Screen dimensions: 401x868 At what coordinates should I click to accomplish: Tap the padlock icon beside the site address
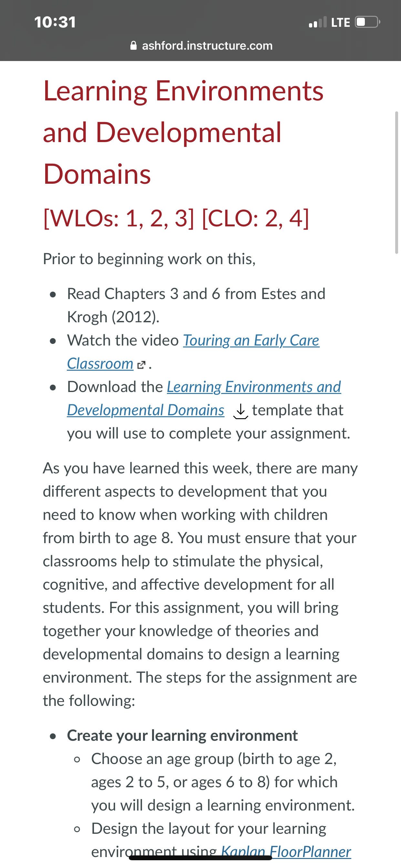click(133, 45)
